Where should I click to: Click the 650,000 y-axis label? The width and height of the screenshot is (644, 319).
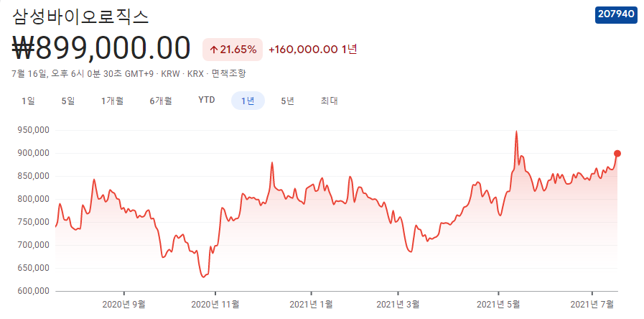pos(34,268)
